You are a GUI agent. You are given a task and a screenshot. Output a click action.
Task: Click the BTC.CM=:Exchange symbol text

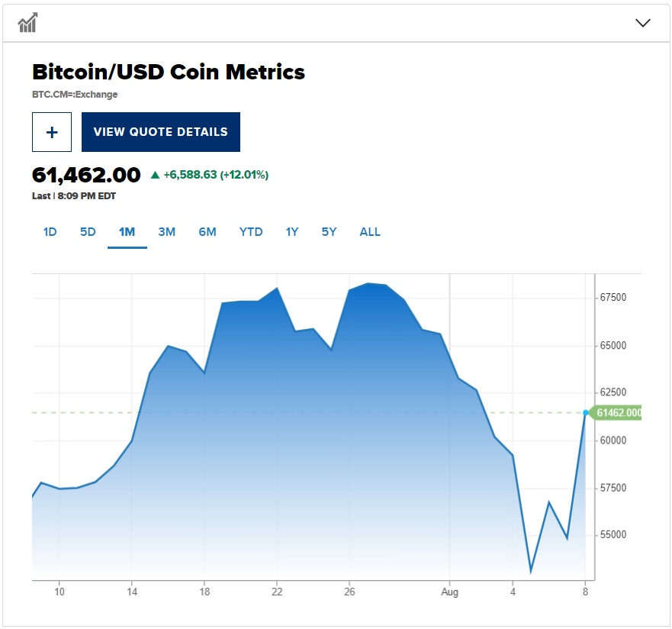point(75,95)
